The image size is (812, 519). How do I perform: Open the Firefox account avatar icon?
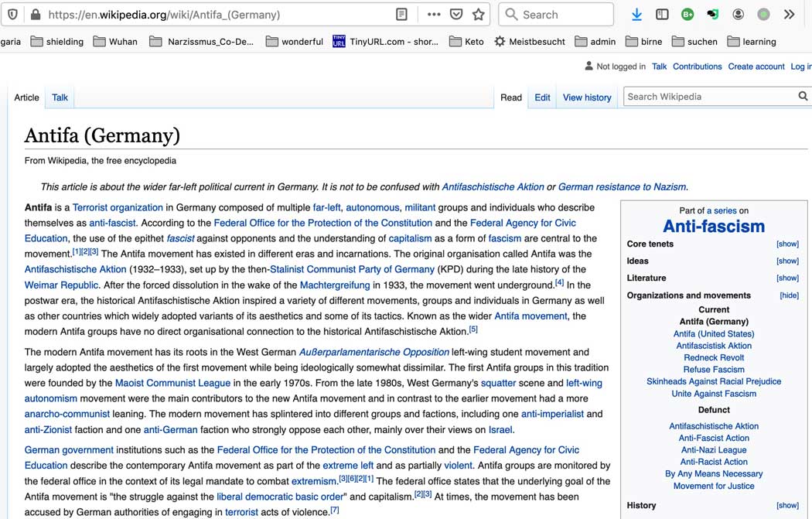click(x=738, y=15)
